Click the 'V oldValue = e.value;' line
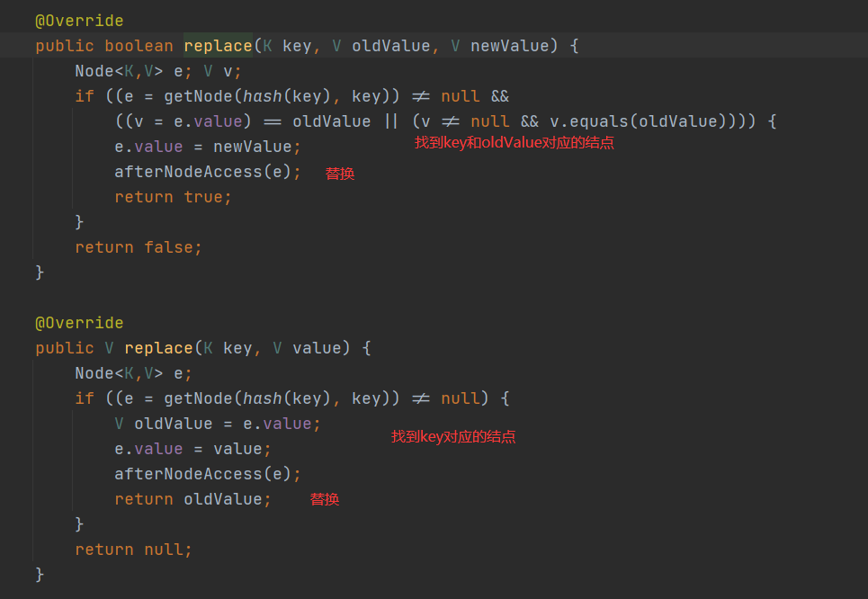 coord(218,424)
